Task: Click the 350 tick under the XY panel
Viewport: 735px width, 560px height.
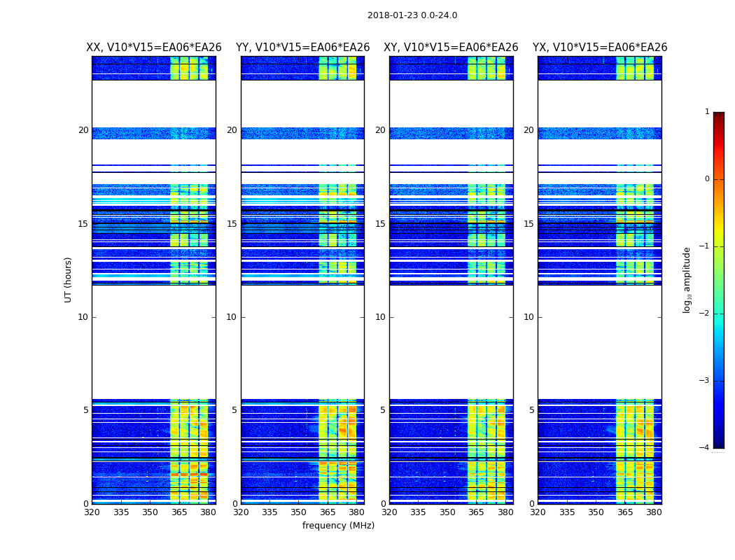Action: [447, 512]
